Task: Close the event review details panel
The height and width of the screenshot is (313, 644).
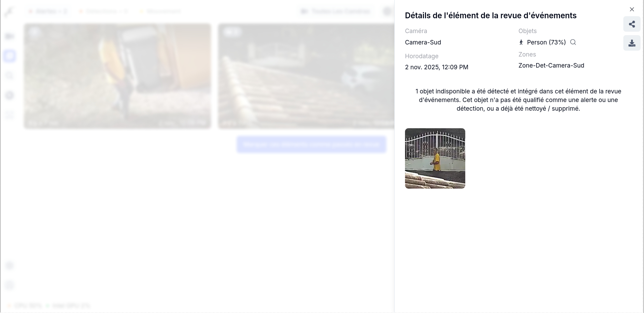Action: click(632, 9)
